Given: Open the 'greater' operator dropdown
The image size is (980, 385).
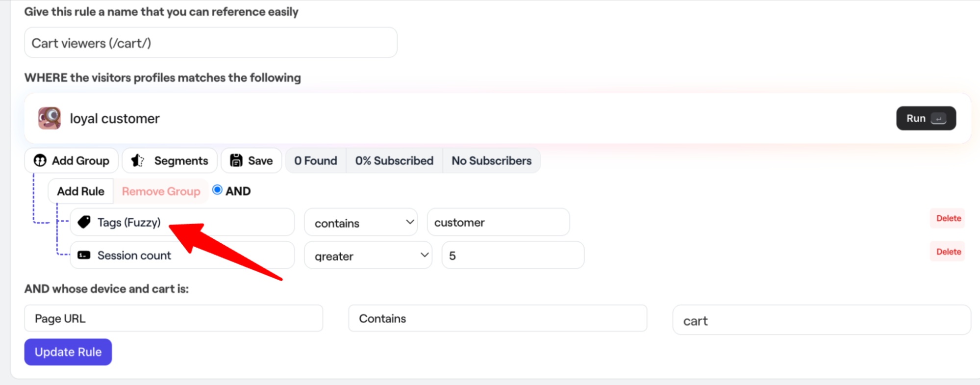Looking at the screenshot, I should pos(368,256).
